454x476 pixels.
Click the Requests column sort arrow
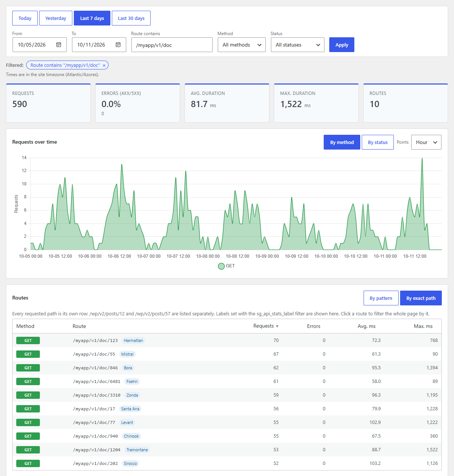[x=277, y=326]
